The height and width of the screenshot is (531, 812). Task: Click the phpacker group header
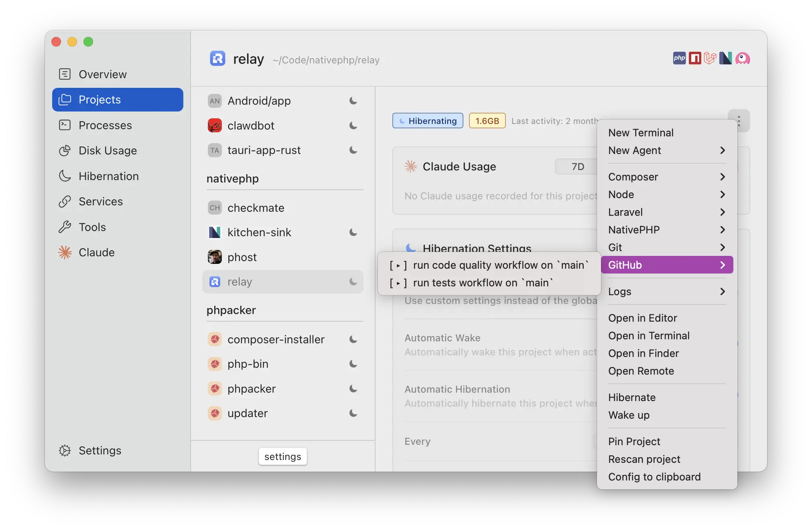[231, 310]
